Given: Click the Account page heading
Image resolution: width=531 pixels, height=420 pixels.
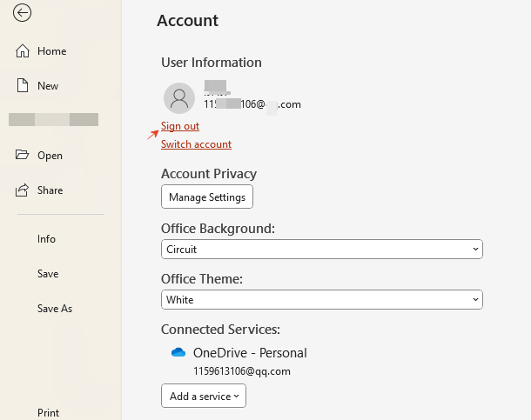Looking at the screenshot, I should click(x=188, y=21).
